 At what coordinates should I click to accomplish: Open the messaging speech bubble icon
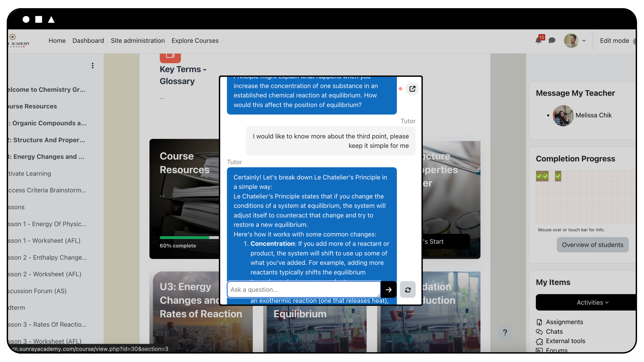point(552,40)
